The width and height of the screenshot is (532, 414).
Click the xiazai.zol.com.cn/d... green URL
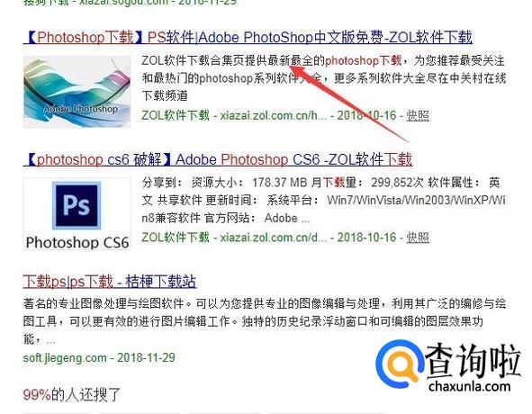click(x=273, y=238)
